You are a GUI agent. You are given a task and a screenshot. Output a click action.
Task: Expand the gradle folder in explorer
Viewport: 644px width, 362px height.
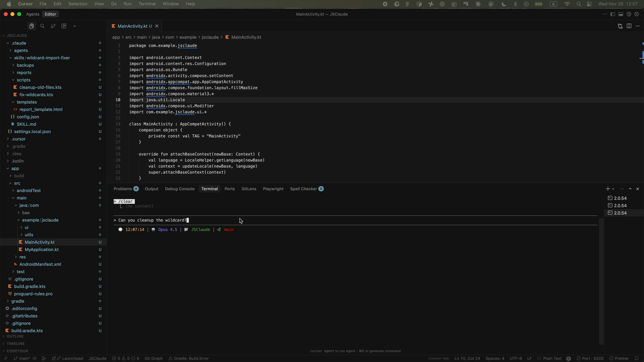click(18, 301)
